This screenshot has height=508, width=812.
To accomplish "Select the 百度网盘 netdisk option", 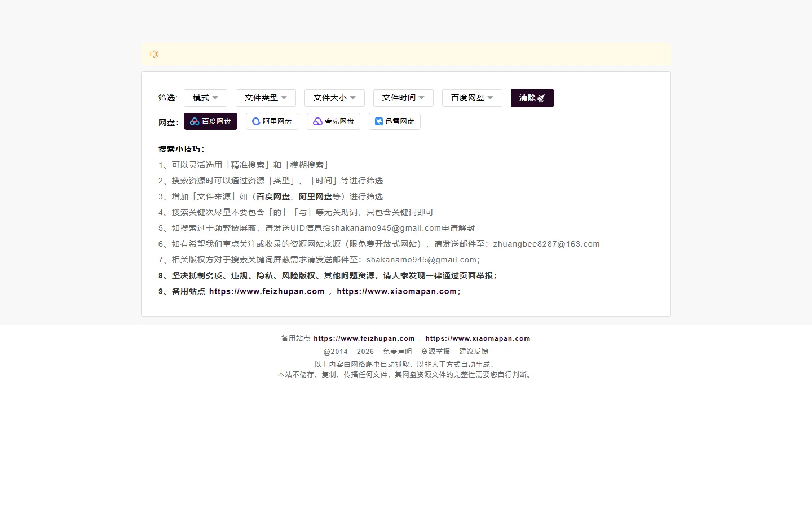I will 210,121.
